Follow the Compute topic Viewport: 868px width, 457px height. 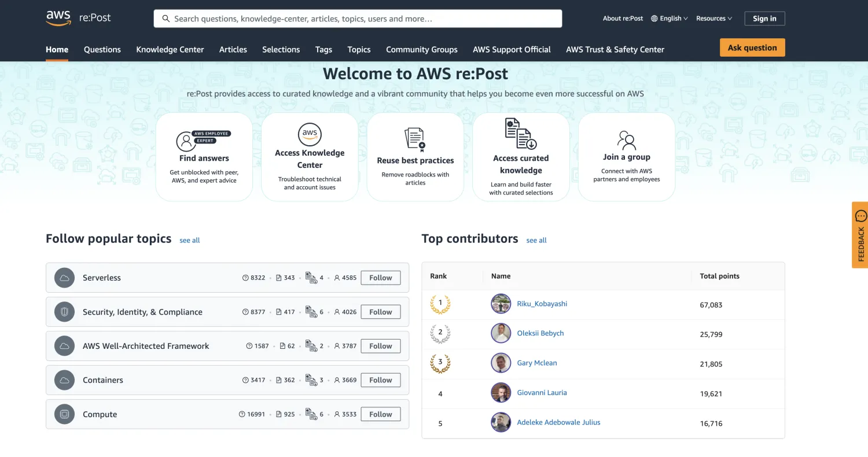pos(381,414)
